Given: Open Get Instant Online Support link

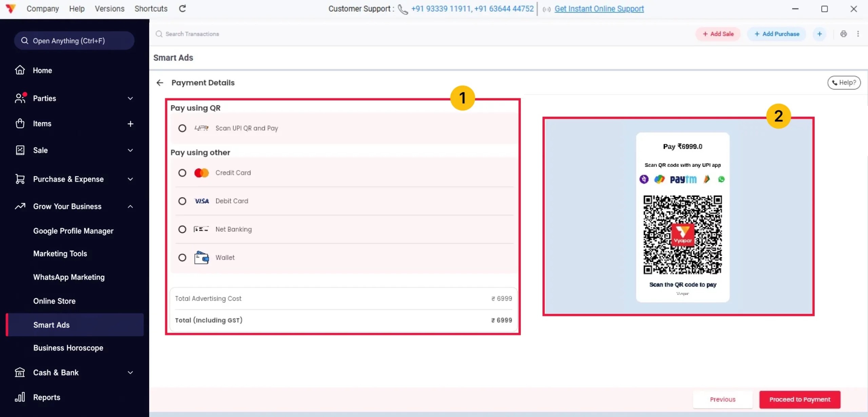Looking at the screenshot, I should tap(599, 9).
